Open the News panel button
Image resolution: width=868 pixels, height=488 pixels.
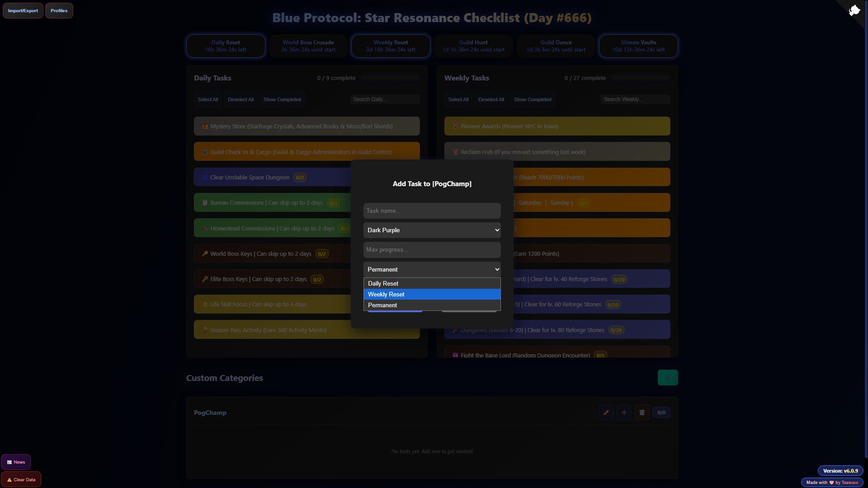click(16, 462)
